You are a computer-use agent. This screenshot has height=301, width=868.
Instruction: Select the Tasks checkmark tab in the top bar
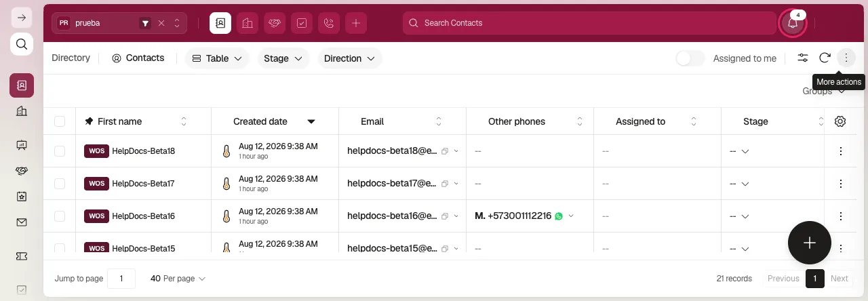point(302,23)
